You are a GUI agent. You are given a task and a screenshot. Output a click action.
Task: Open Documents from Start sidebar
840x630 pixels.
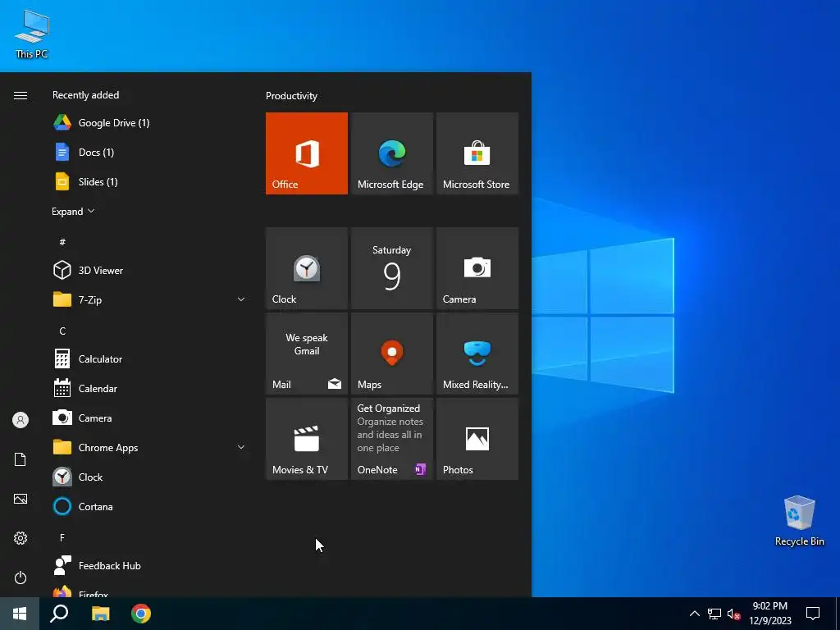[x=21, y=459]
